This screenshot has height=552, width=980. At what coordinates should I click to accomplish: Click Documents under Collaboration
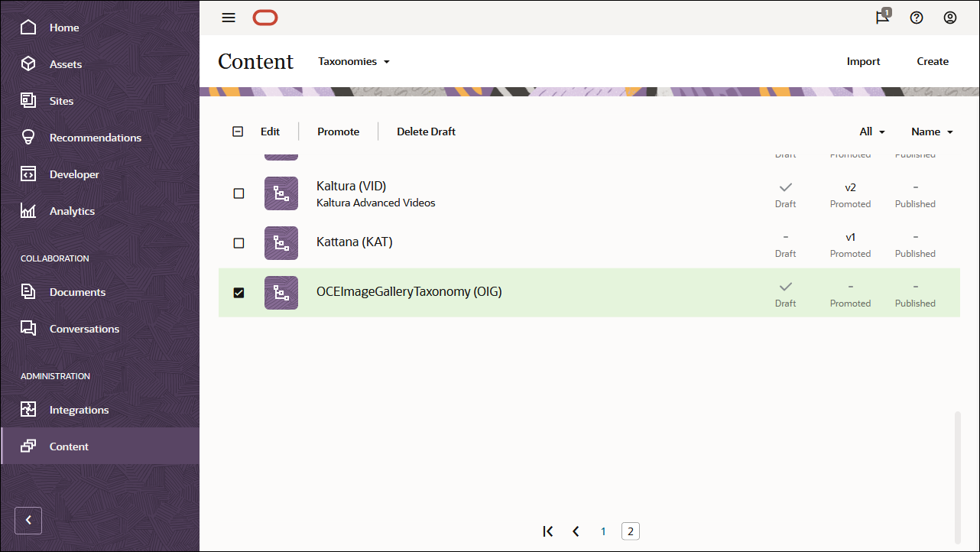click(77, 291)
